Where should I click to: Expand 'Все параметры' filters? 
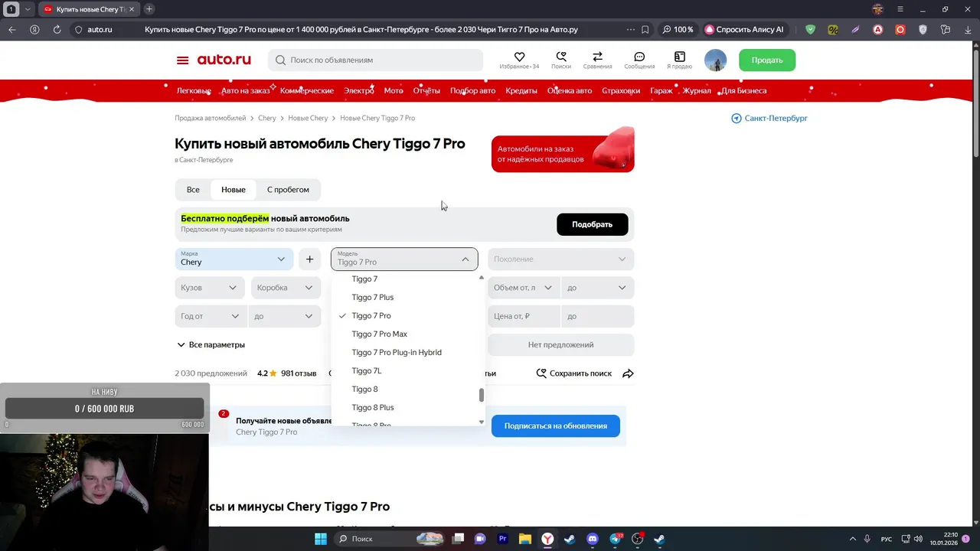pos(211,344)
